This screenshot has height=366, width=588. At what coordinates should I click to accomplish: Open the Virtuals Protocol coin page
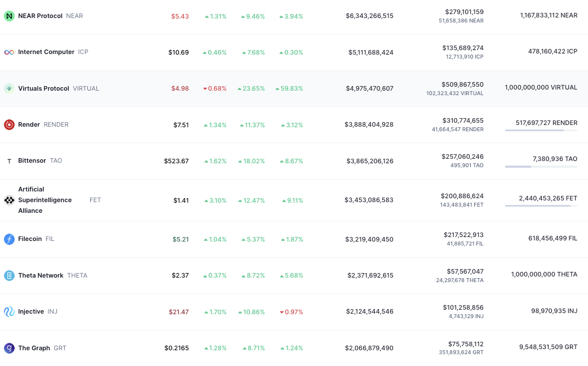[x=43, y=88]
